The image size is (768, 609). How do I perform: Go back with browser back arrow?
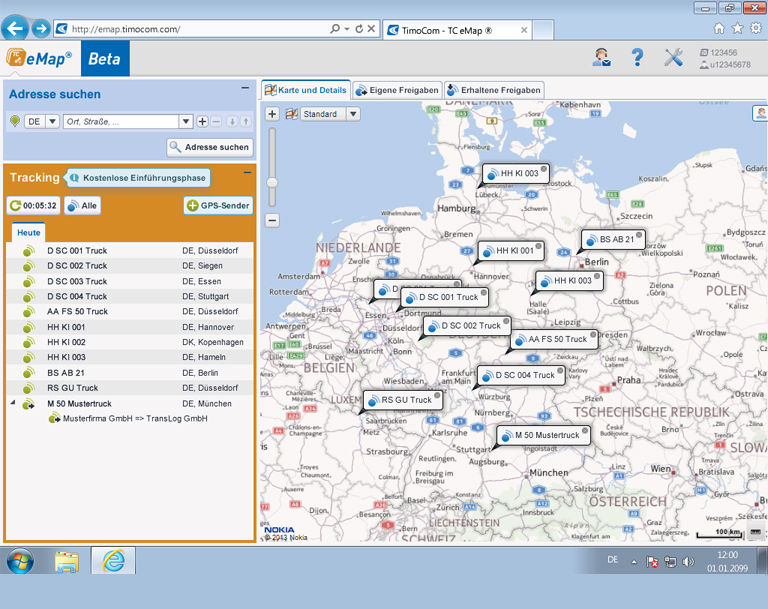click(15, 28)
